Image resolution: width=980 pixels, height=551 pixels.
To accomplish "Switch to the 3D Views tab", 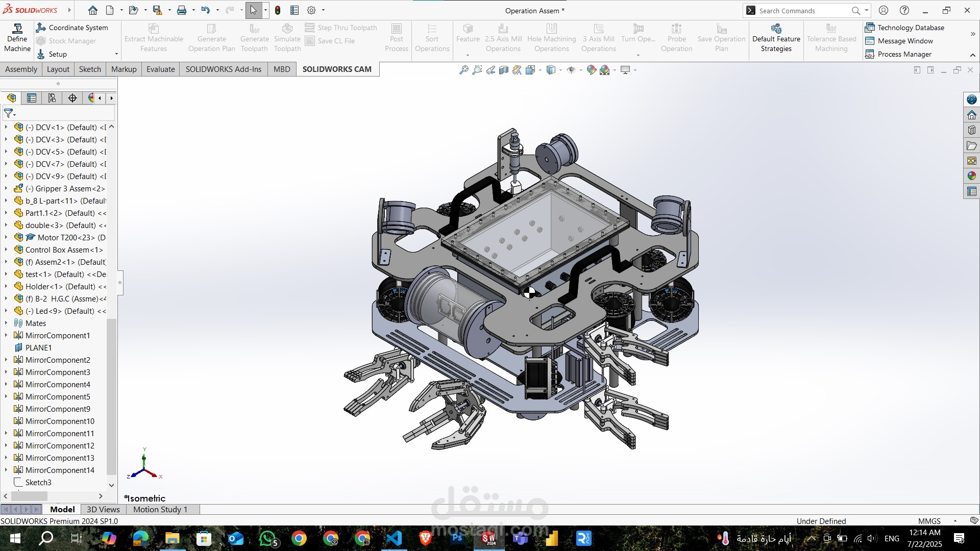I will click(x=103, y=509).
